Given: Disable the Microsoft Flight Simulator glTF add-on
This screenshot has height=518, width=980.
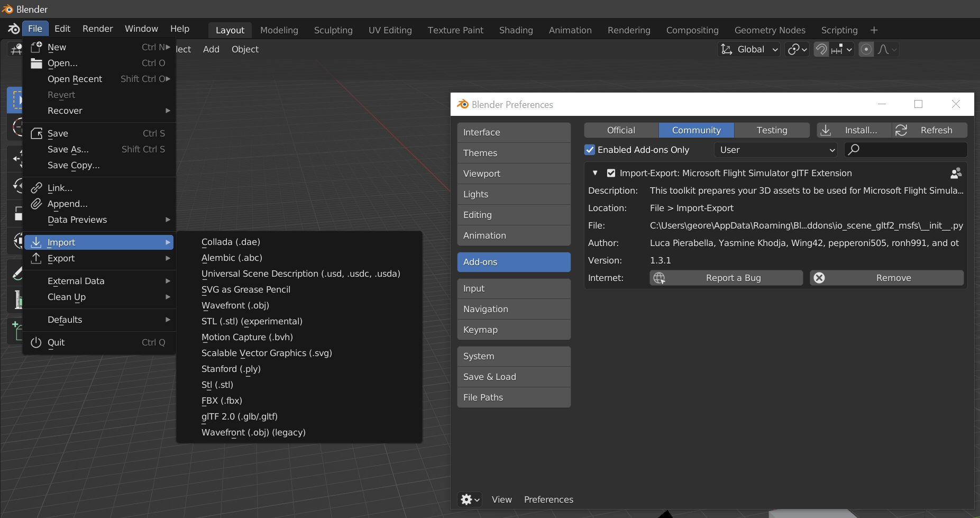Looking at the screenshot, I should 611,173.
